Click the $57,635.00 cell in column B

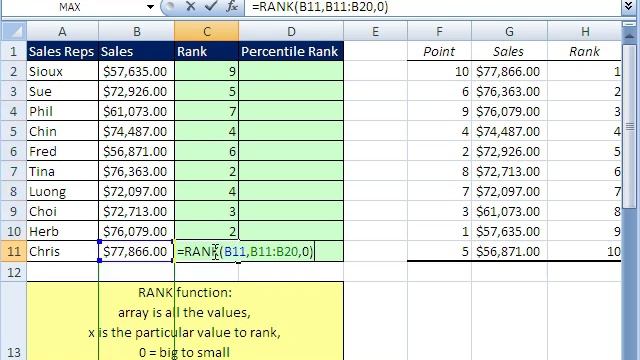click(136, 71)
